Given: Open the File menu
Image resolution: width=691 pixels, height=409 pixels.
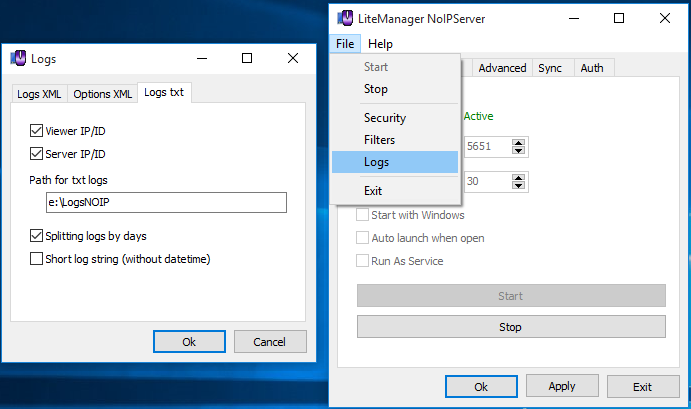Looking at the screenshot, I should pos(345,44).
